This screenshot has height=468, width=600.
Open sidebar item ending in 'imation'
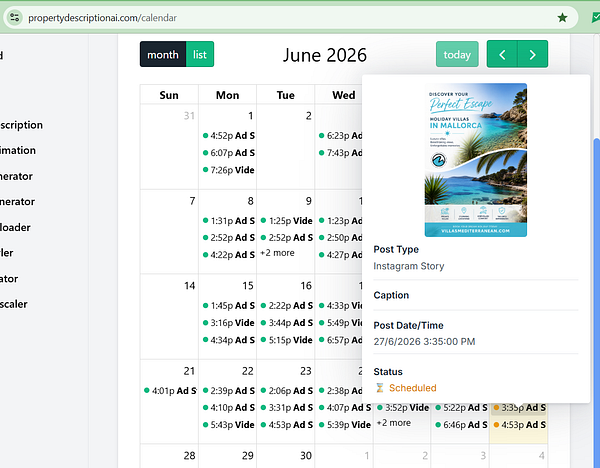point(18,150)
